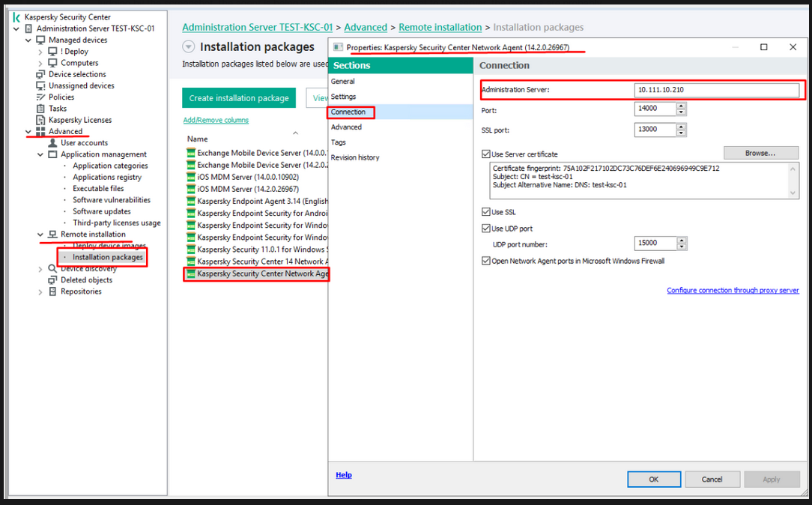Screen dimensions: 812x505
Task: Click the Device selections icon
Action: click(x=41, y=74)
